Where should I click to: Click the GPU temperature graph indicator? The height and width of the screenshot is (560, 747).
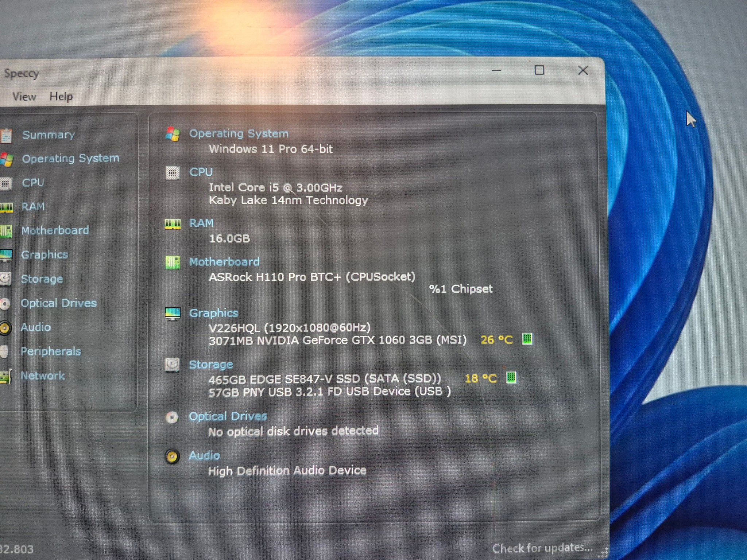tap(527, 339)
